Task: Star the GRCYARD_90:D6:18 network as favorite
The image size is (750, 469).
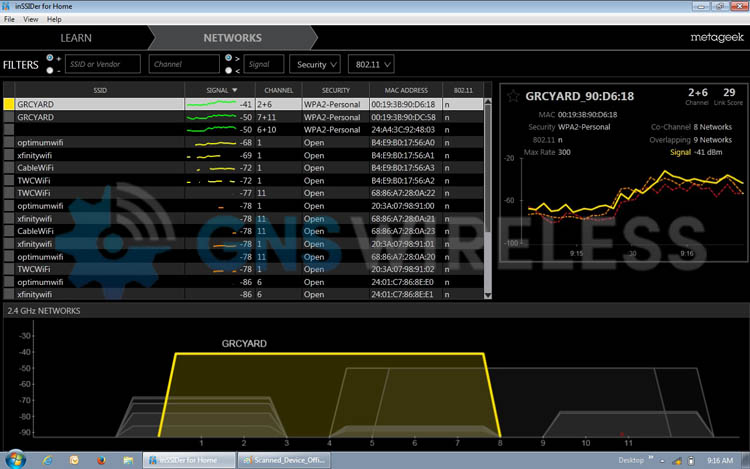Action: 513,96
